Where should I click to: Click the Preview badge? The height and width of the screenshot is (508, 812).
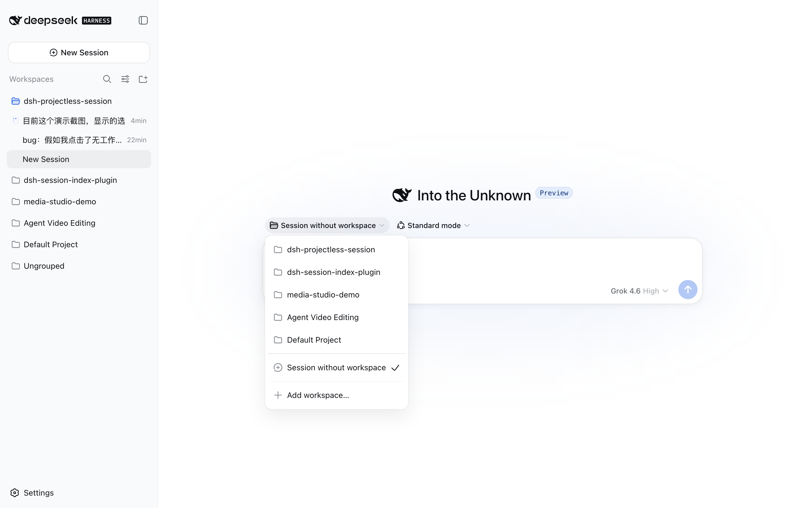click(554, 193)
